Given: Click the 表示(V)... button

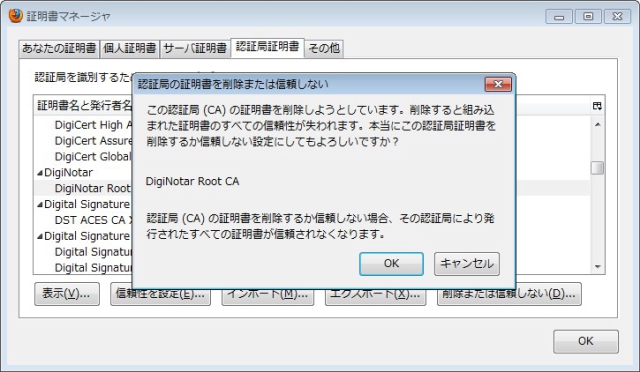Looking at the screenshot, I should tap(67, 294).
